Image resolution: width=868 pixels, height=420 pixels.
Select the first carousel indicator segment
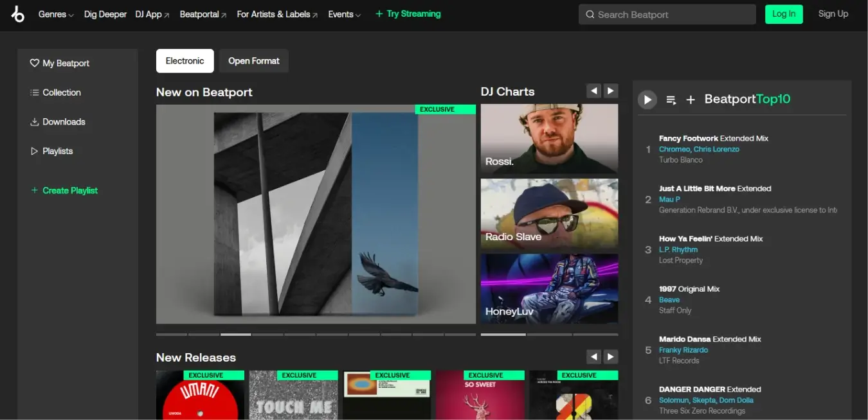click(172, 335)
